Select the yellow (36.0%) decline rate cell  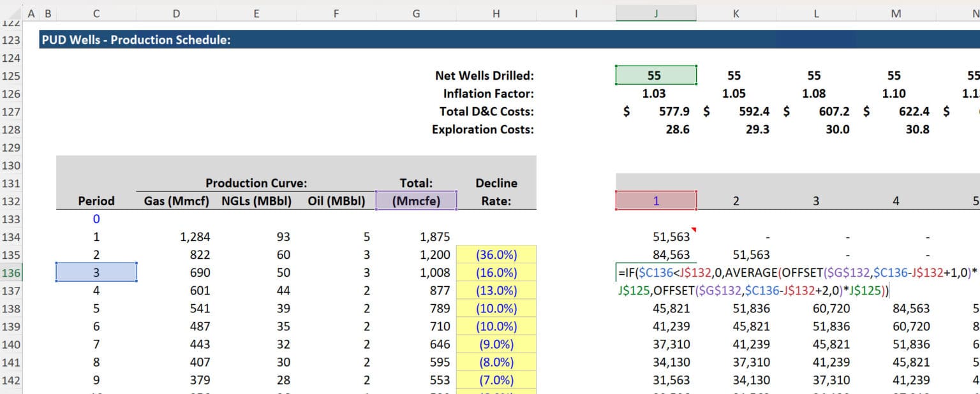tap(496, 254)
